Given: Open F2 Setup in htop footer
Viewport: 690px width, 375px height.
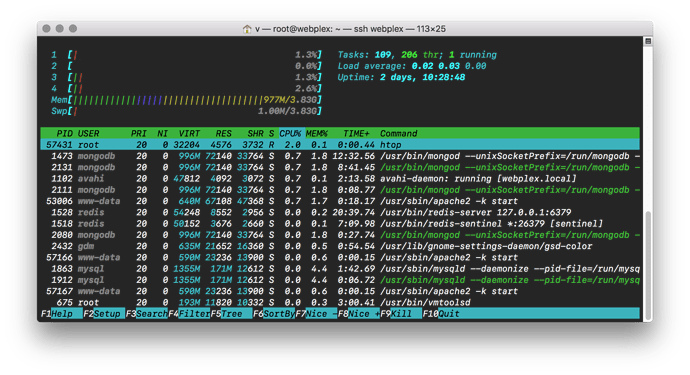Looking at the screenshot, I should (x=104, y=313).
